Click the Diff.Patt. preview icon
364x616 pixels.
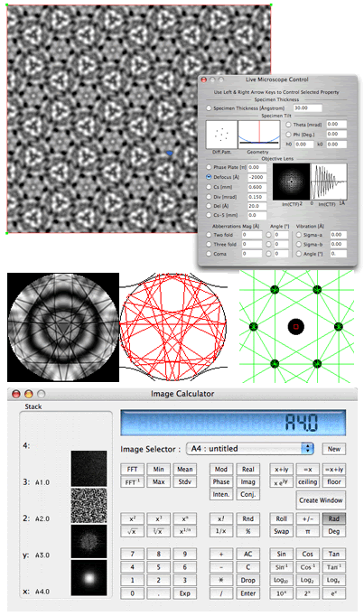click(x=221, y=135)
